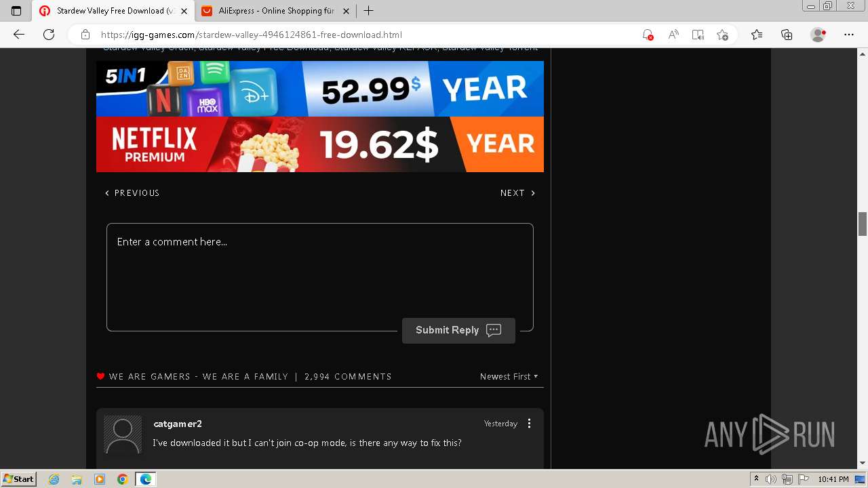Open the browser profile avatar

pyautogui.click(x=818, y=35)
